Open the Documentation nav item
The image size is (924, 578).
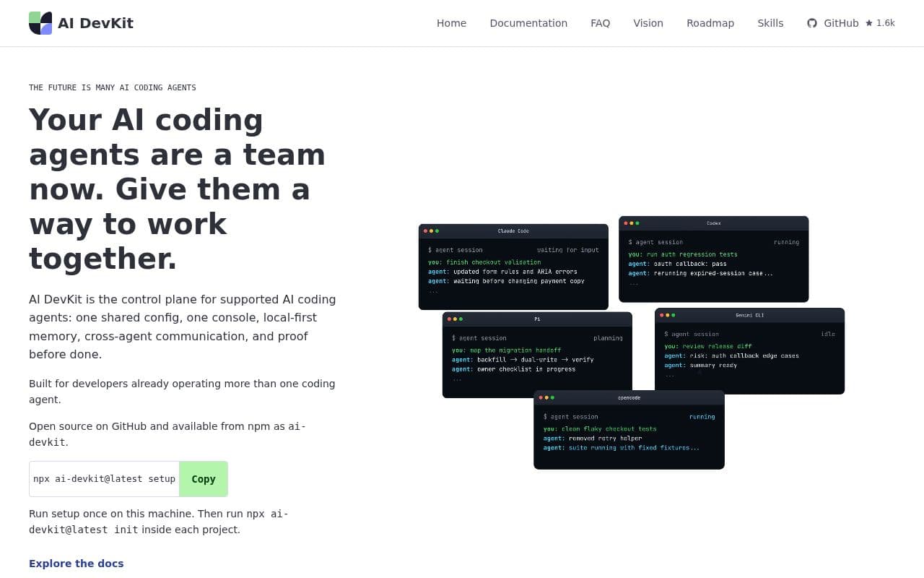(x=528, y=23)
